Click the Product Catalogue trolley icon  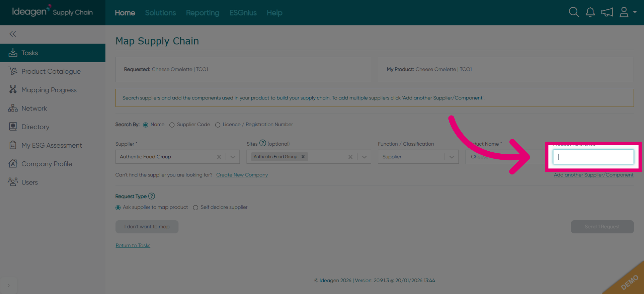click(13, 71)
